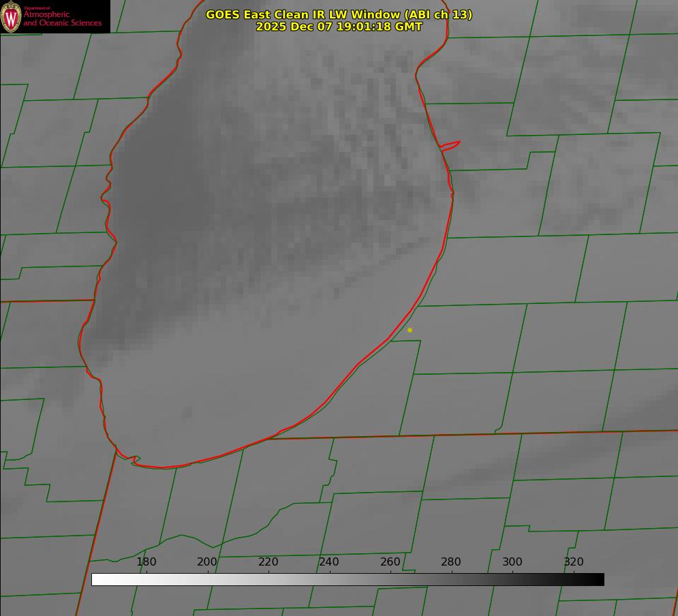This screenshot has height=616, width=678.
Task: Click the 240 colorbar label
Action: pyautogui.click(x=329, y=562)
